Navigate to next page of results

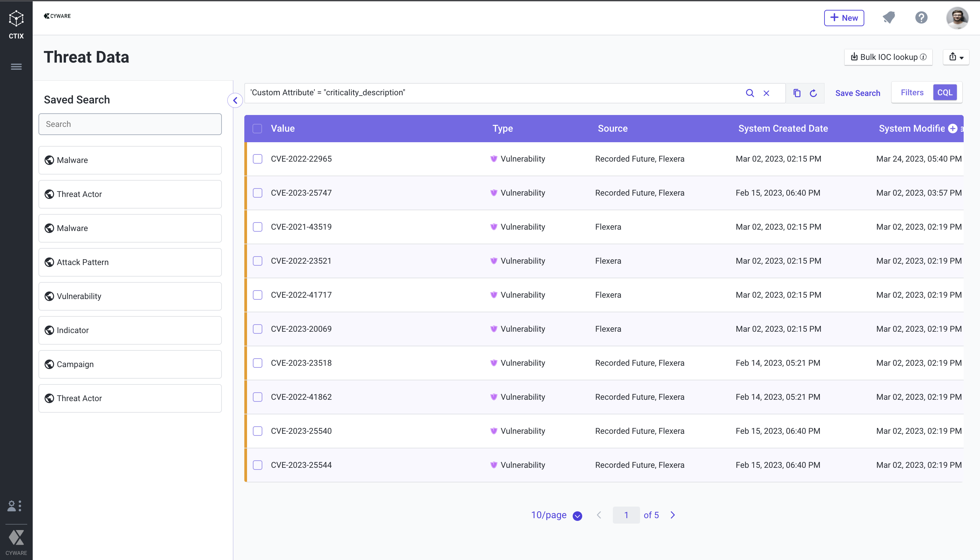[x=672, y=515]
